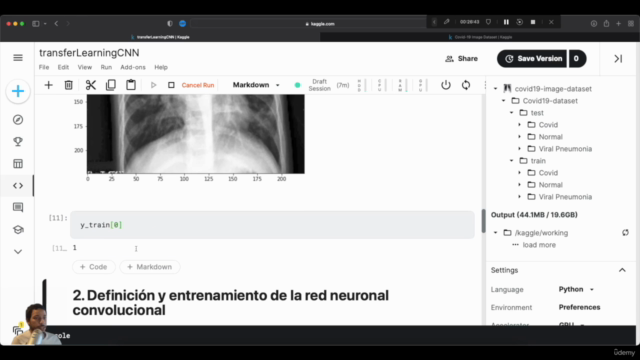Click the version count 0 badge
Image resolution: width=640 pixels, height=360 pixels.
click(x=576, y=59)
